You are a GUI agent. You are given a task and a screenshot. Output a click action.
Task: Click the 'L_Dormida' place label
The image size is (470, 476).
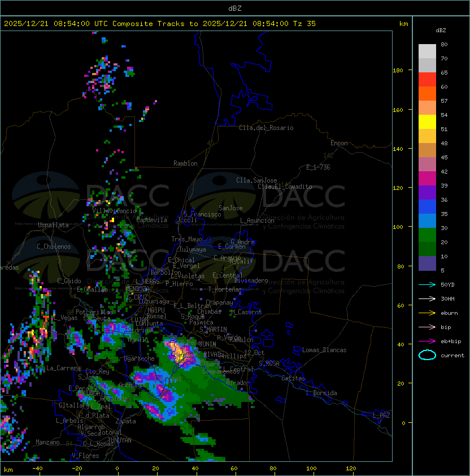tap(321, 393)
